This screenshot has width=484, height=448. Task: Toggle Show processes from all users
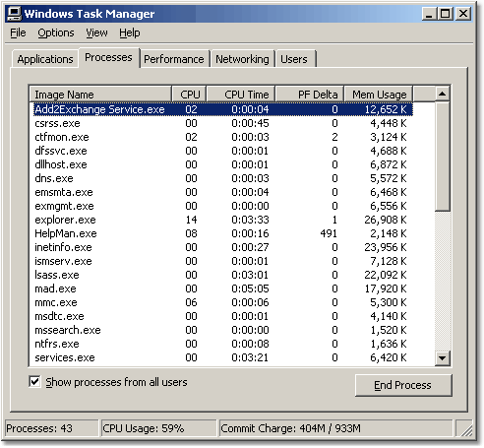click(x=34, y=382)
